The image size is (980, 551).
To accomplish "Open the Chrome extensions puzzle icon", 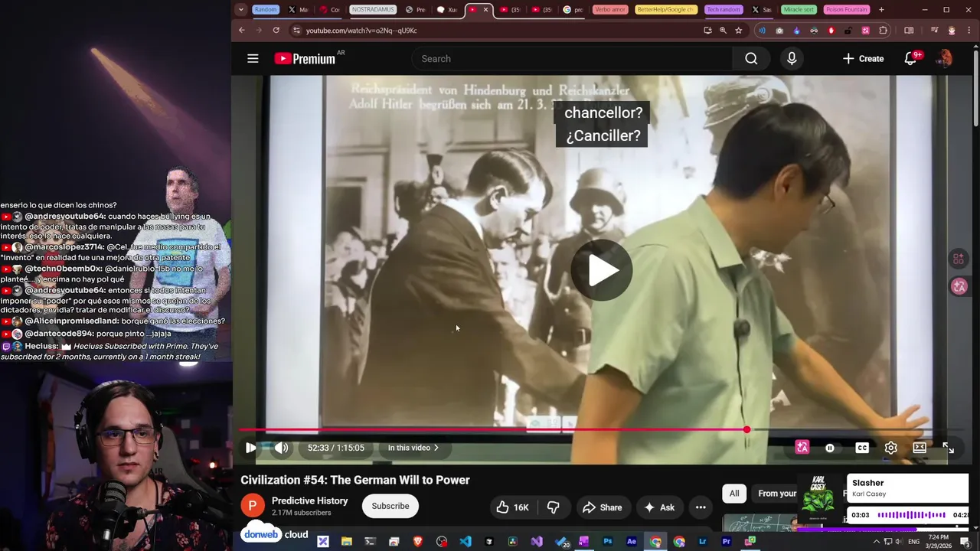I will click(884, 31).
